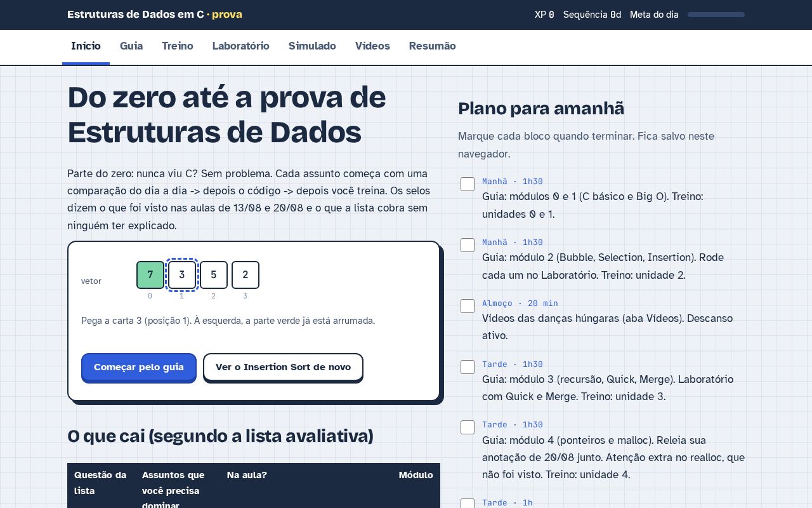Viewport: 812px width, 508px height.
Task: Click the green vetor cell with 7
Action: coord(150,275)
